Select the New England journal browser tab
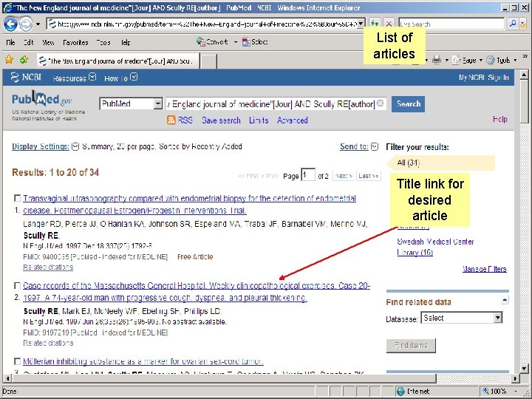The image size is (532, 399). 118,61
